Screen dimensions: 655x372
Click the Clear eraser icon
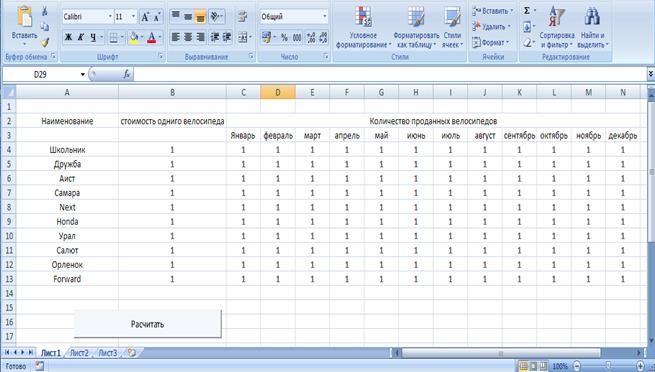(527, 43)
